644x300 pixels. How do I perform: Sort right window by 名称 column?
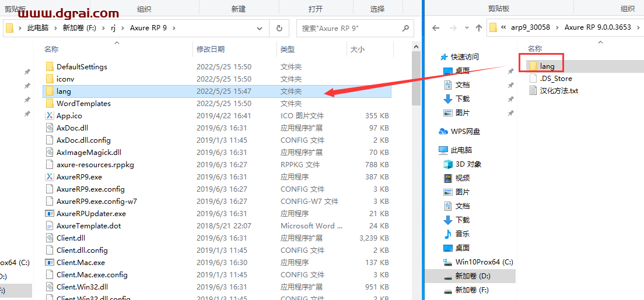(535, 49)
